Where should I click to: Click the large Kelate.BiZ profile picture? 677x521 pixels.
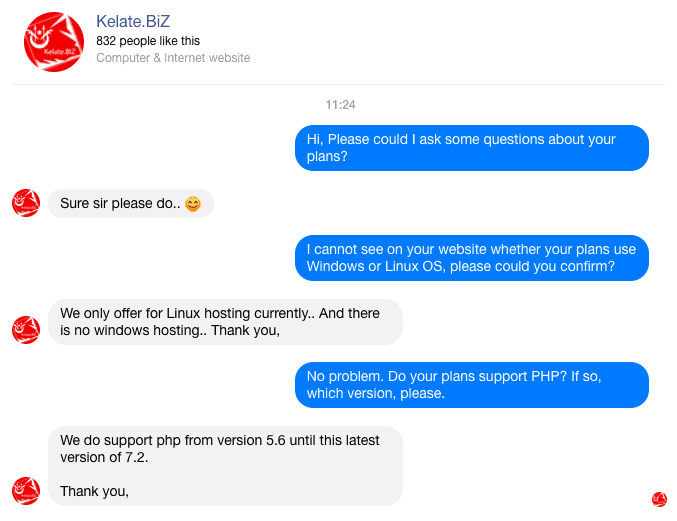(54, 42)
